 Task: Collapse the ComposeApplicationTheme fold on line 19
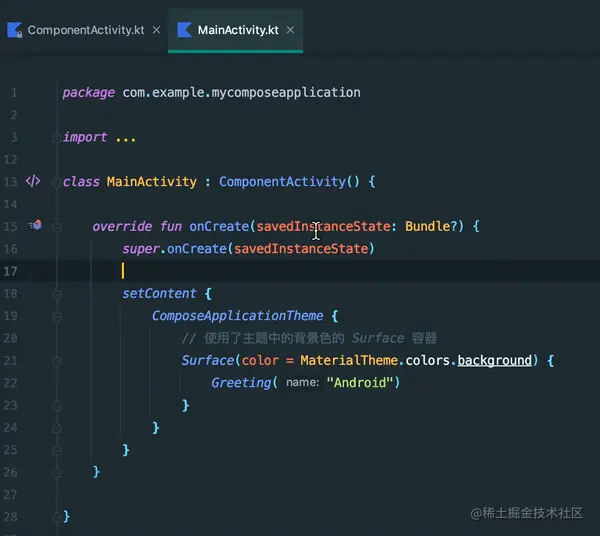click(x=57, y=317)
